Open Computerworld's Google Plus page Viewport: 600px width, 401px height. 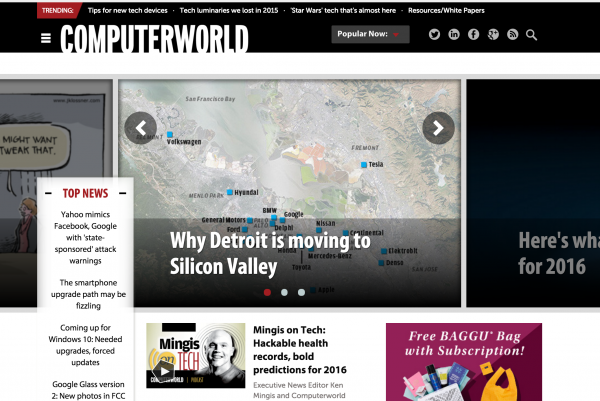tap(493, 34)
